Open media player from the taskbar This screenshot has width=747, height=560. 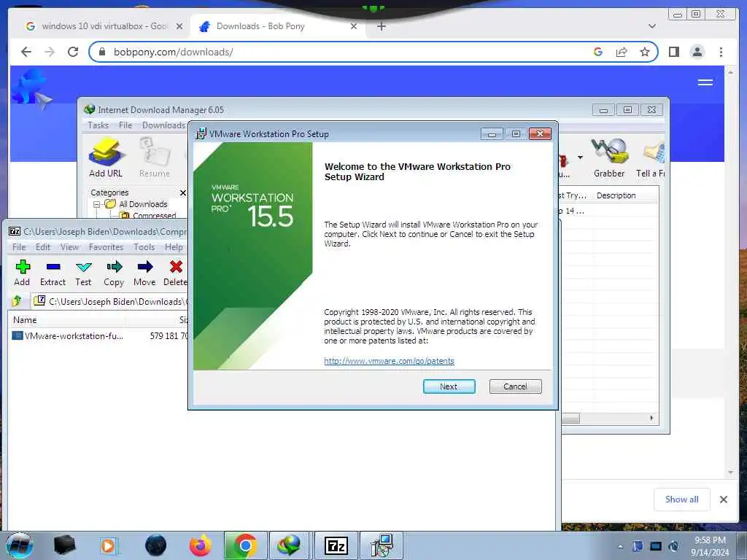[x=108, y=545]
